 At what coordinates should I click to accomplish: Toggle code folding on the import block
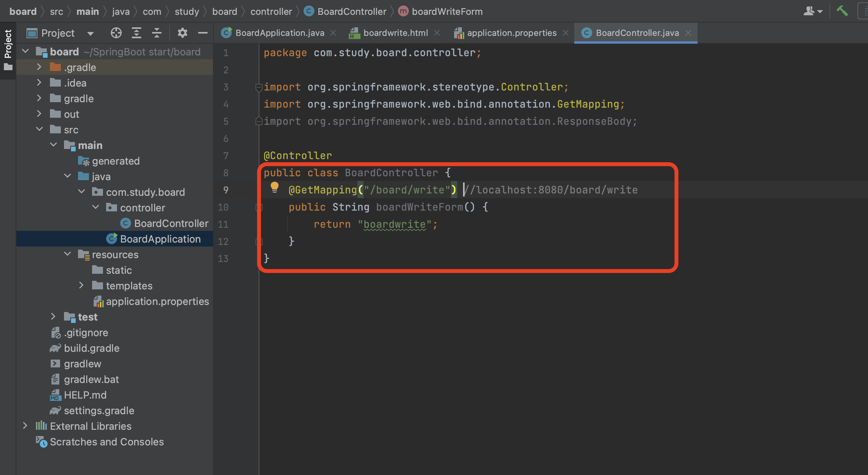tap(258, 87)
